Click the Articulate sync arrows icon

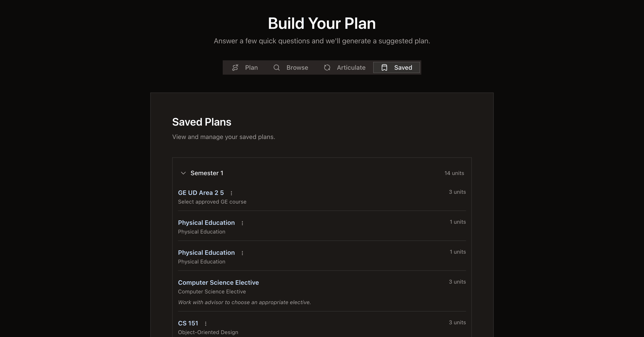(327, 67)
